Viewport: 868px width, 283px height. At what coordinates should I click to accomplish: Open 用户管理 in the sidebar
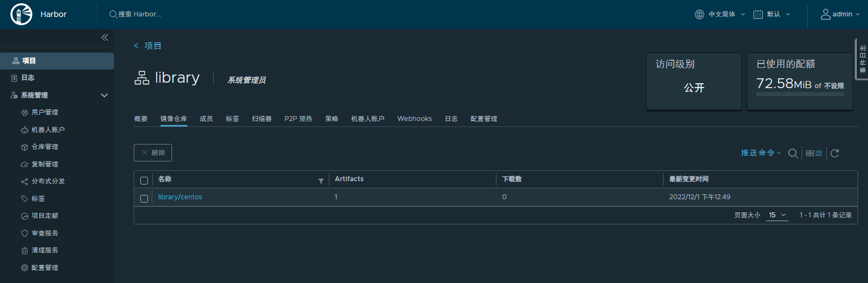pos(45,112)
